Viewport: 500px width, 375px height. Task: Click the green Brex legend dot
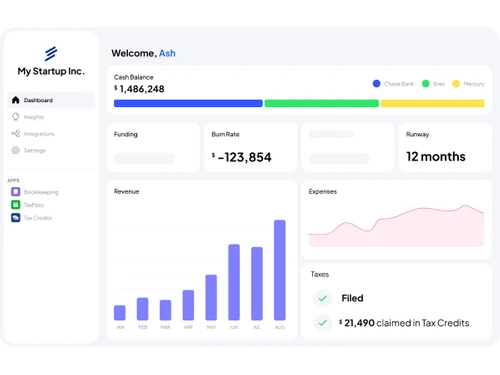click(x=425, y=84)
